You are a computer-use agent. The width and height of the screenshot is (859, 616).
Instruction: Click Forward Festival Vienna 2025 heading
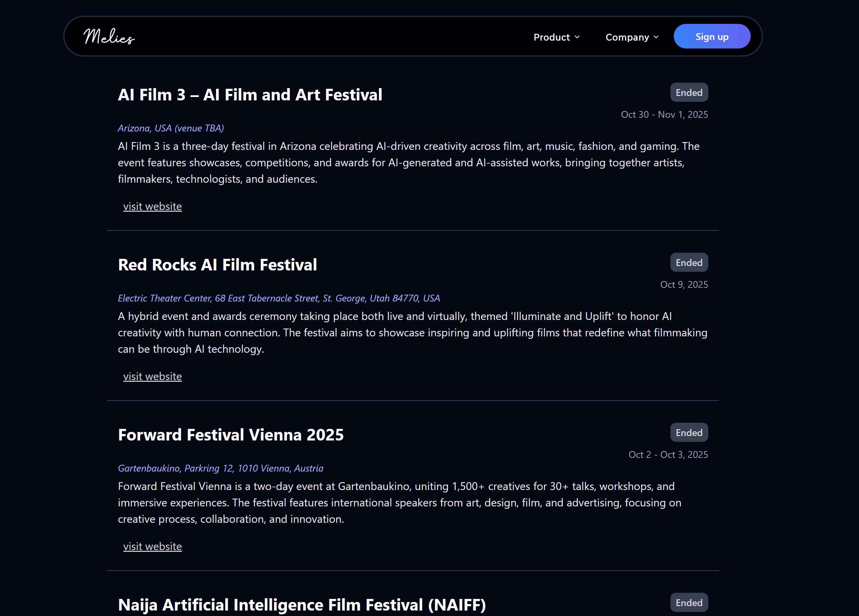coord(231,435)
